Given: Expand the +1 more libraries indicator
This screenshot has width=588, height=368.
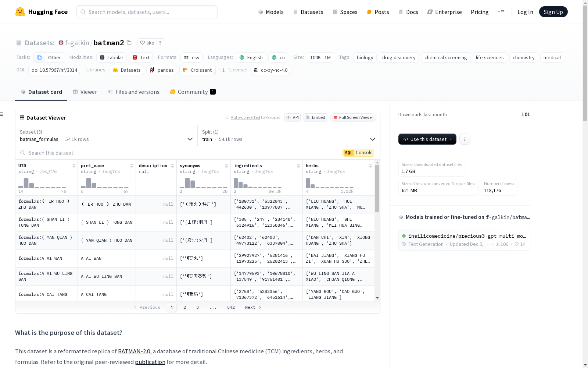Looking at the screenshot, I should [222, 70].
